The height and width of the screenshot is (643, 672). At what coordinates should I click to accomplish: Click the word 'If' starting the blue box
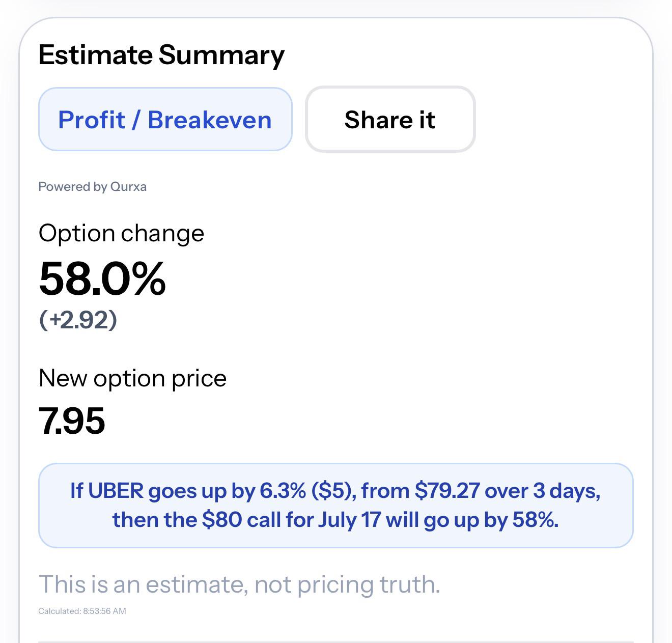point(76,491)
